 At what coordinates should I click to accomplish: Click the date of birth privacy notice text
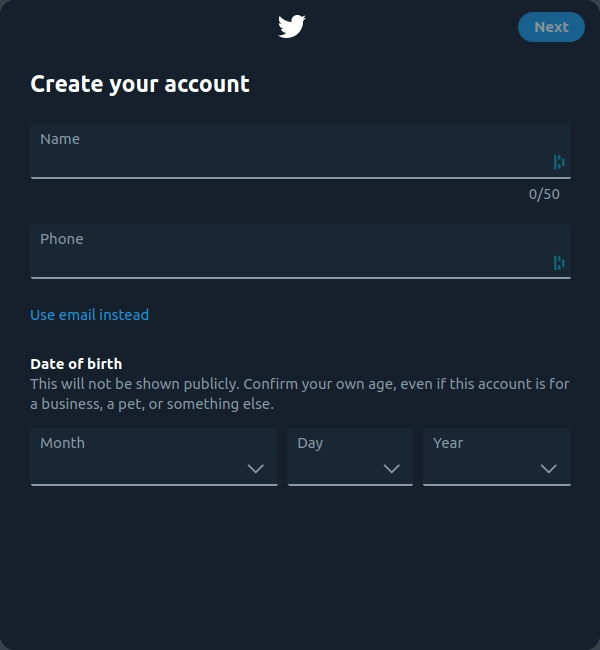tap(300, 394)
